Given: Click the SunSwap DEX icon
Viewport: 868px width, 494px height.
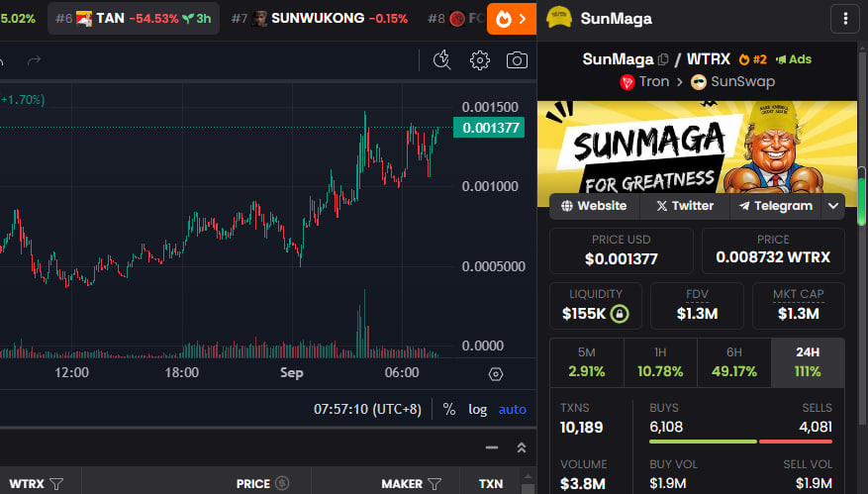Looking at the screenshot, I should point(699,82).
